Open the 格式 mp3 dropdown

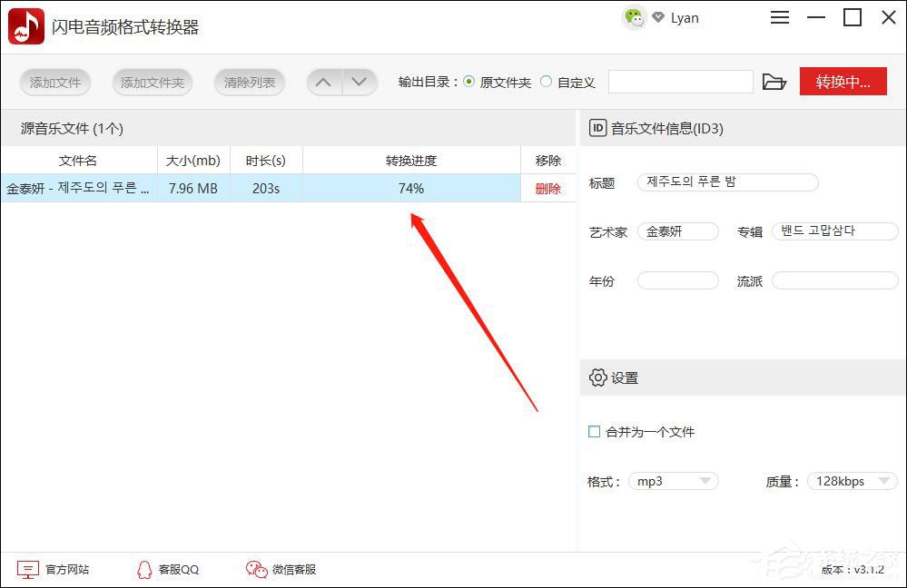(673, 481)
